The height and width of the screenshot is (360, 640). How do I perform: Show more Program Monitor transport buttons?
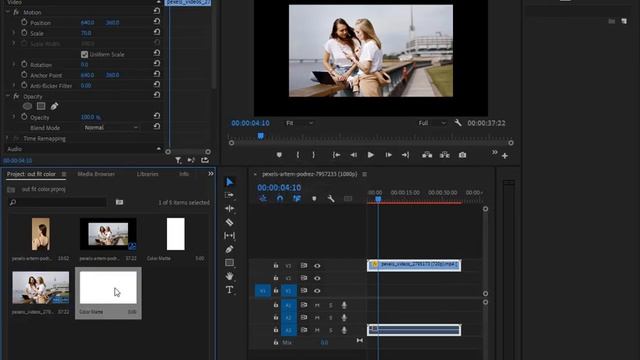click(495, 152)
